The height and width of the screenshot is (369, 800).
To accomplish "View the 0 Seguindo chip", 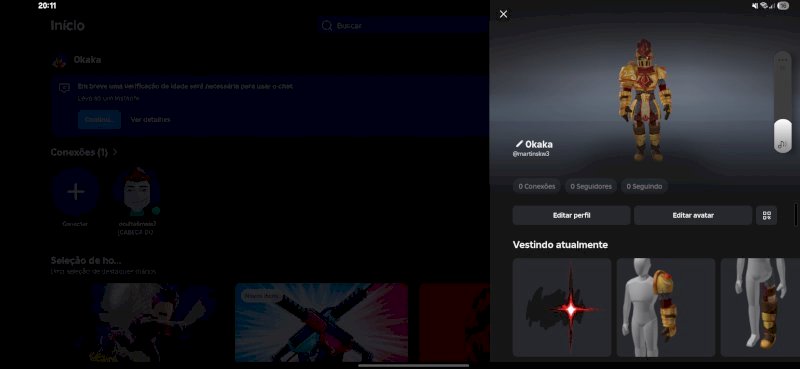I will (x=644, y=186).
